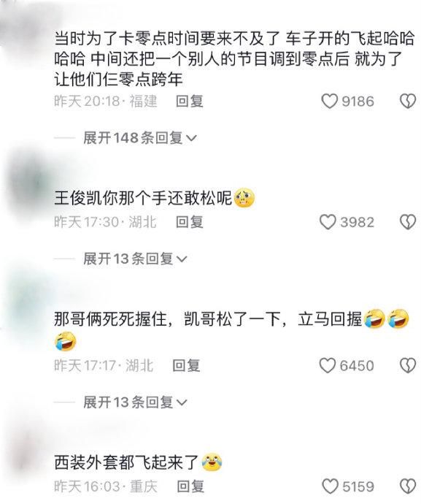Like the comment with 6450 likes

(x=328, y=365)
